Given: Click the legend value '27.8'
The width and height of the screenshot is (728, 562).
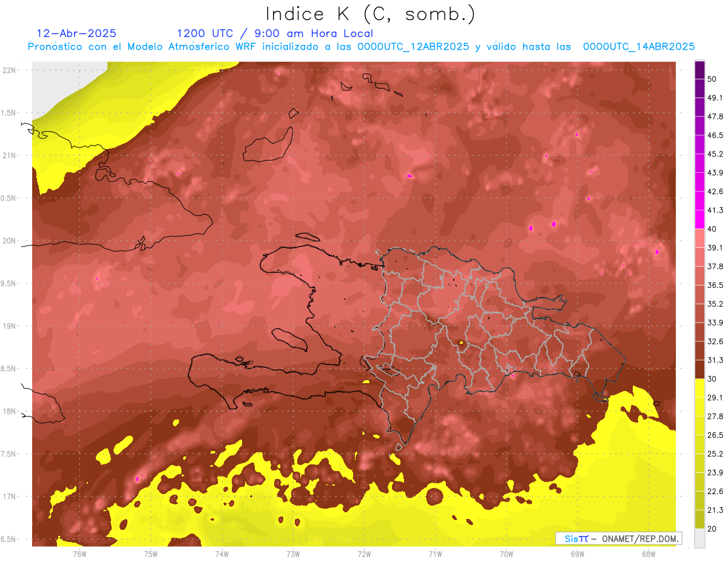Looking at the screenshot, I should tap(715, 416).
